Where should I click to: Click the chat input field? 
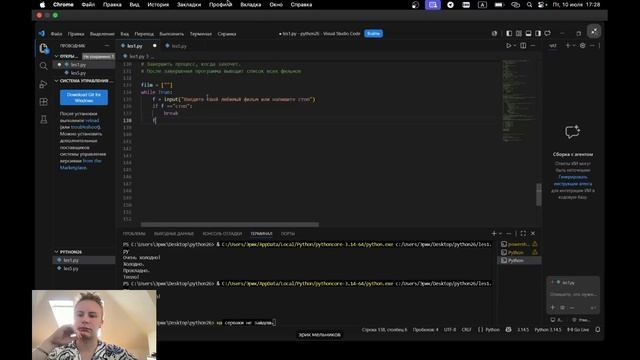pos(573,294)
